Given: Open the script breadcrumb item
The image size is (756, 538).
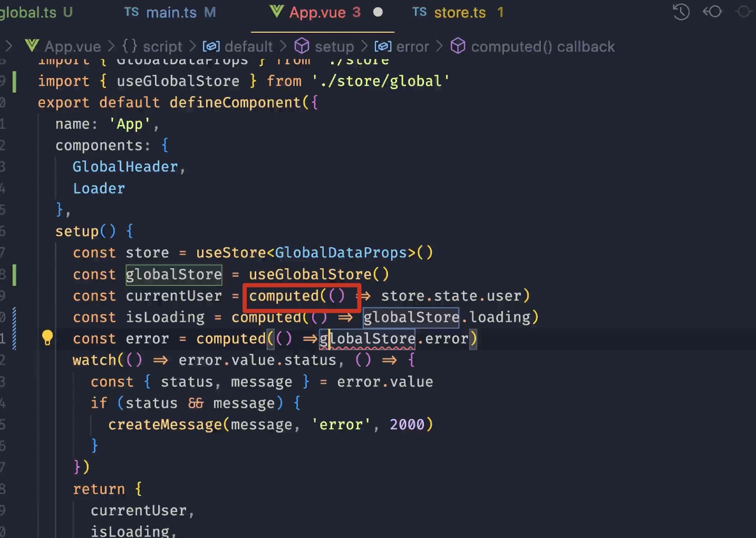Looking at the screenshot, I should (162, 46).
